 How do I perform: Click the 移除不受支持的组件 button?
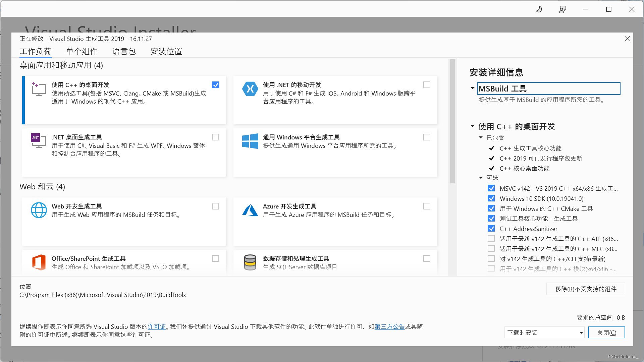coord(586,289)
